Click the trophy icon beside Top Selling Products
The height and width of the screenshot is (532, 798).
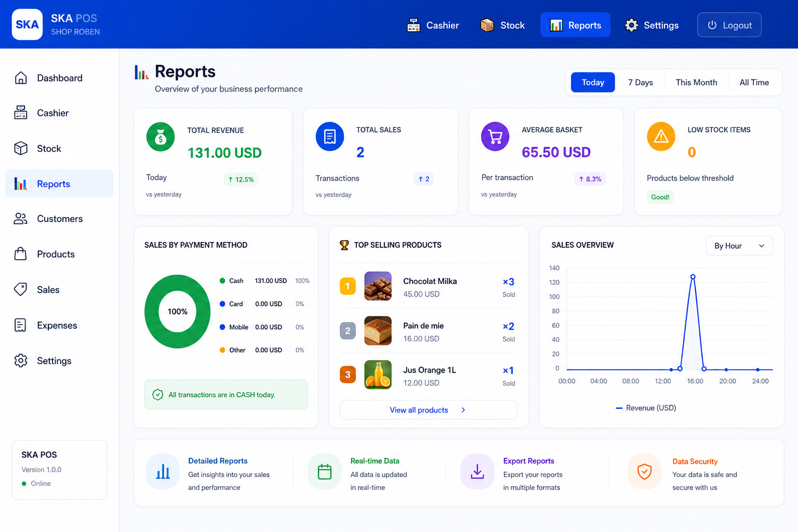click(x=344, y=245)
